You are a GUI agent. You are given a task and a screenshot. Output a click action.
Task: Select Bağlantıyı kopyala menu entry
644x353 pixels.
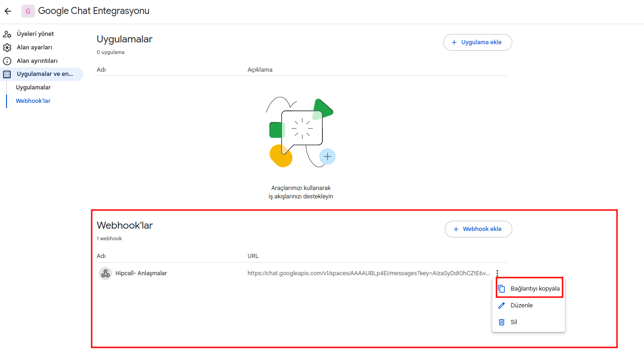tap(535, 289)
